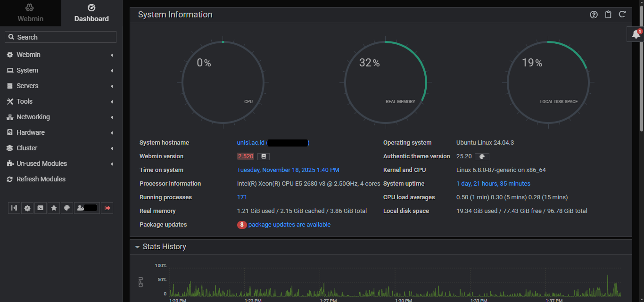Toggle night mode with the 'A' icon
The image size is (644, 302).
coord(27,208)
